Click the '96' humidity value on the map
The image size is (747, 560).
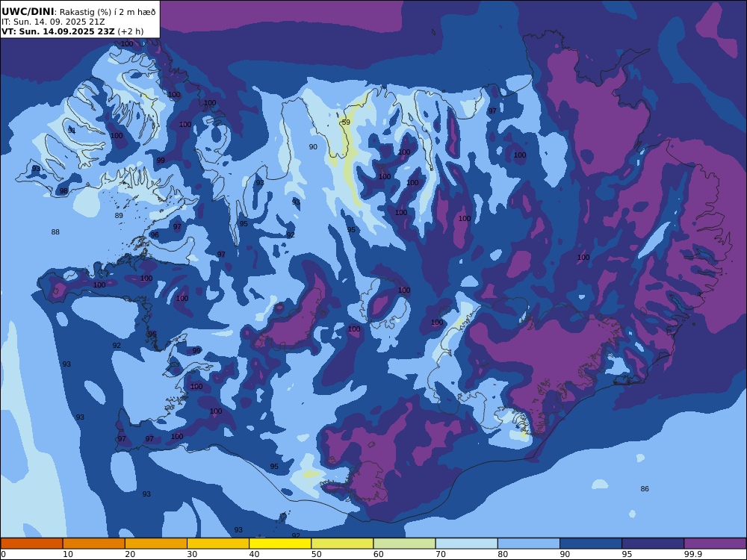(155, 234)
